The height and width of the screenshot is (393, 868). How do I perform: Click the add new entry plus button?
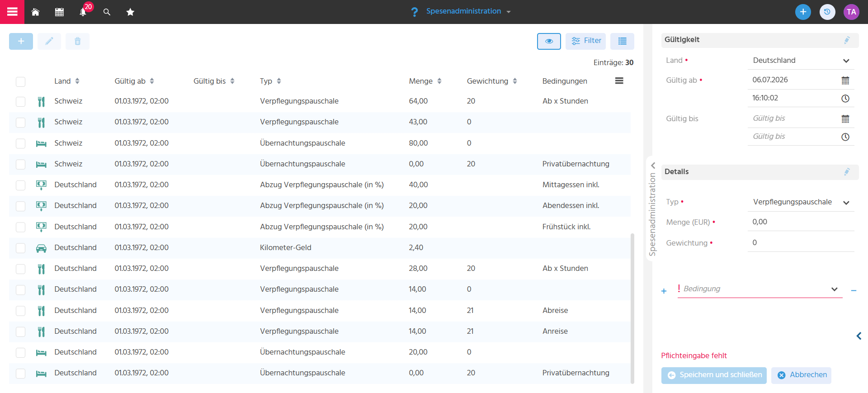[x=21, y=41]
